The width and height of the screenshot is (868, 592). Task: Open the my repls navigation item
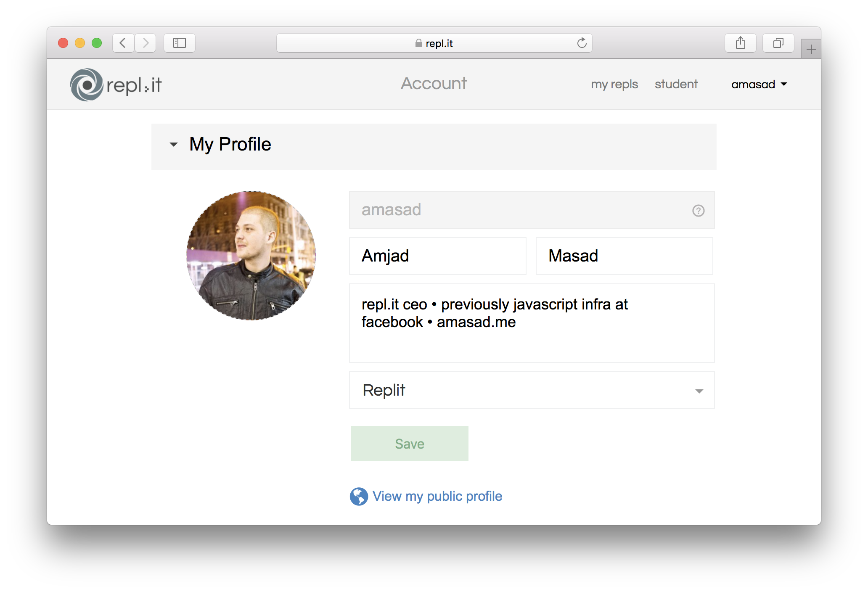click(614, 85)
